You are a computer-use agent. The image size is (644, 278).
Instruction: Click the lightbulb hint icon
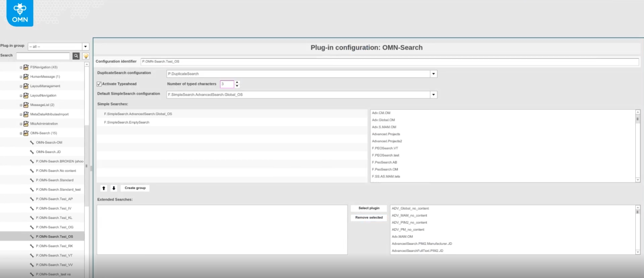click(x=86, y=56)
